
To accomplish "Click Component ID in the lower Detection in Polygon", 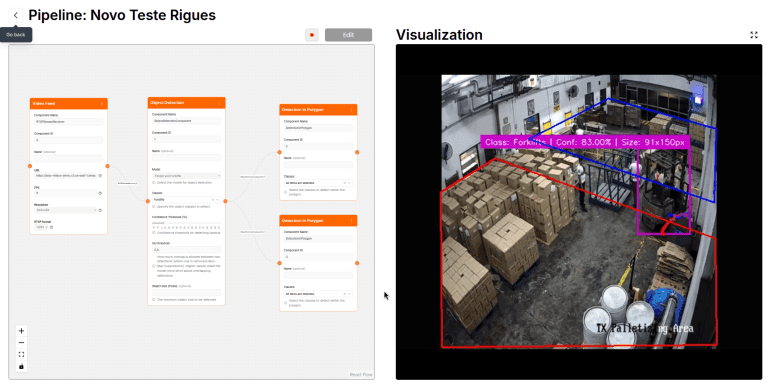I will click(x=318, y=257).
